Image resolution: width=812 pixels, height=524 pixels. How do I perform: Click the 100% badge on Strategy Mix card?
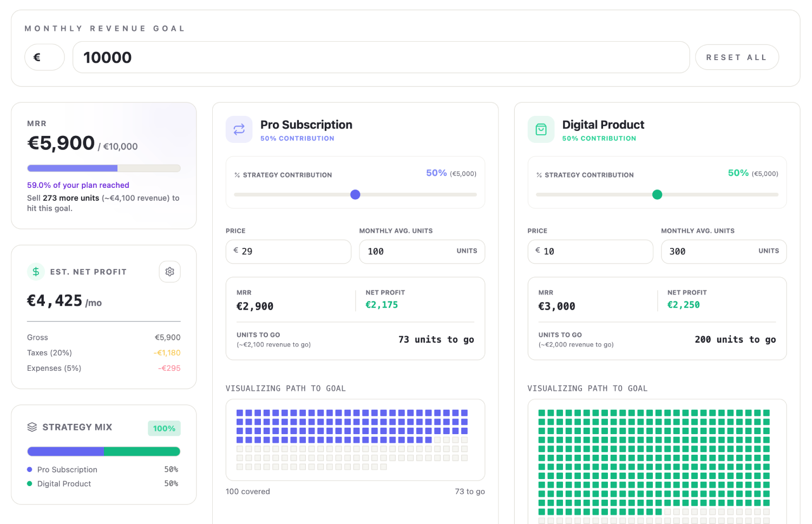pos(164,428)
